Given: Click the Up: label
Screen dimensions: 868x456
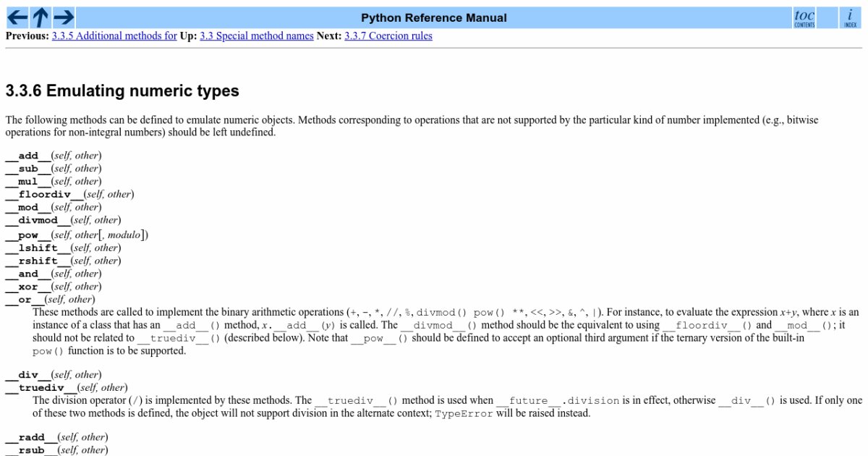Looking at the screenshot, I should (x=188, y=35).
